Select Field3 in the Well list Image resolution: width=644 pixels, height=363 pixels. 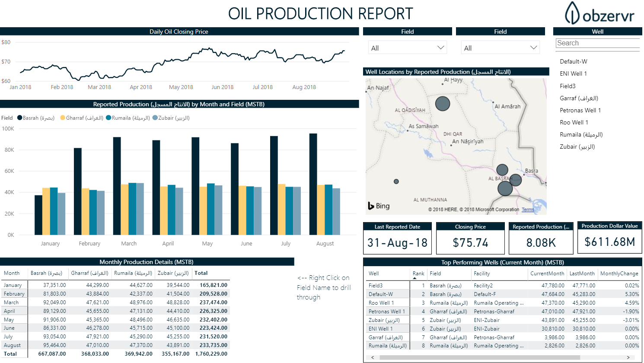tap(567, 86)
